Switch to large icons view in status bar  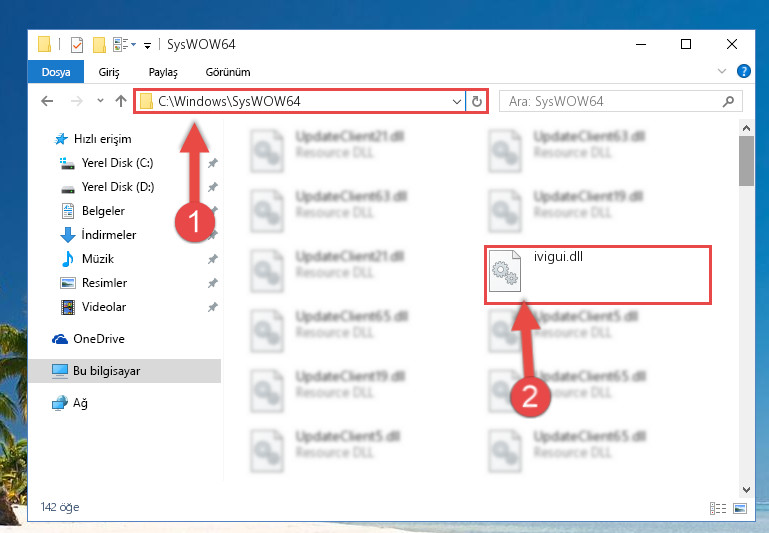pyautogui.click(x=740, y=508)
